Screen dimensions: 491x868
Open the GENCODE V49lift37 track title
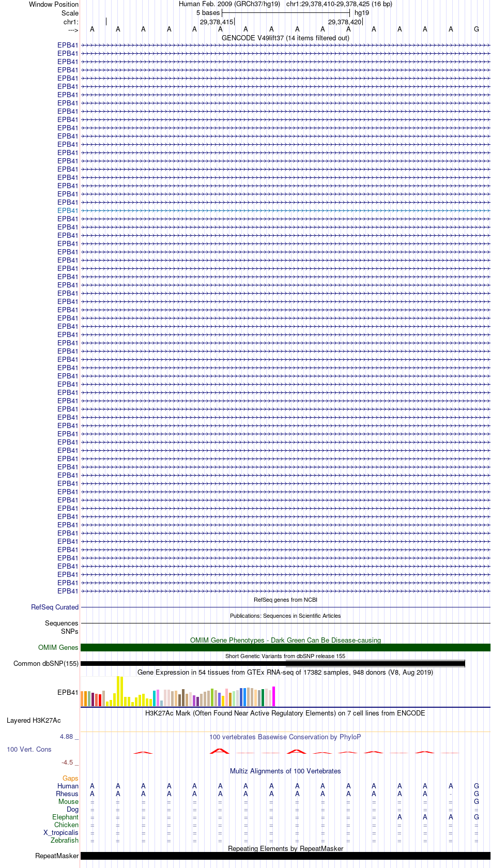click(x=285, y=38)
